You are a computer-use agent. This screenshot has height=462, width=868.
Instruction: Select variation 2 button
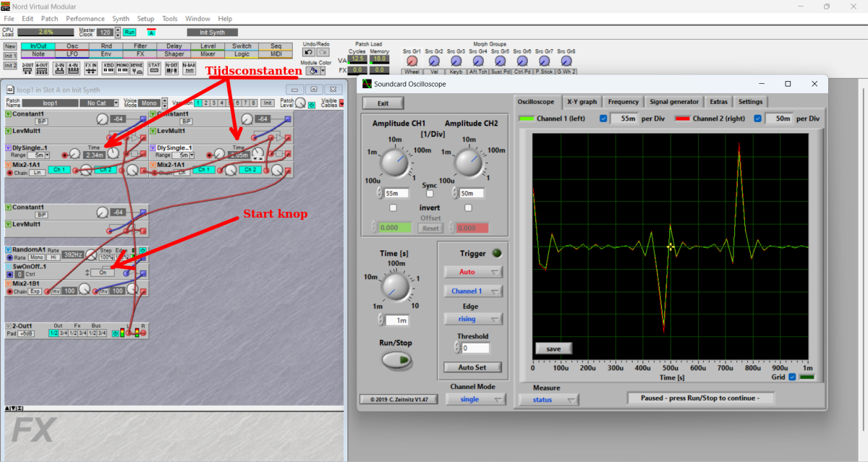coord(205,103)
